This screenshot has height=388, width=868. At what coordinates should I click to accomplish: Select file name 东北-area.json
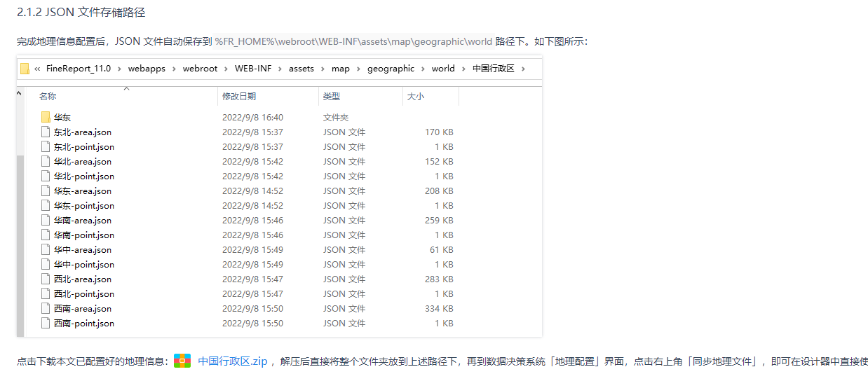pyautogui.click(x=83, y=132)
